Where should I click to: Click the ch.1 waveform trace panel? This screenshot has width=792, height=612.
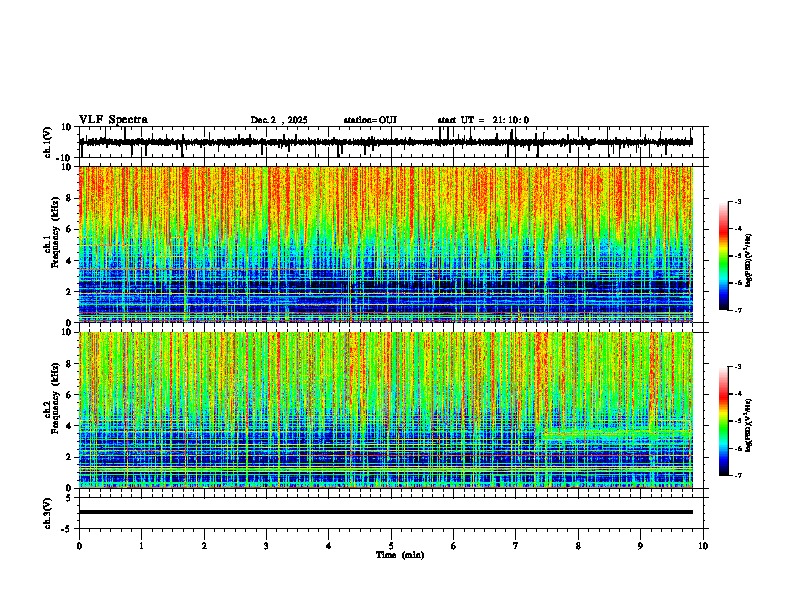(391, 142)
